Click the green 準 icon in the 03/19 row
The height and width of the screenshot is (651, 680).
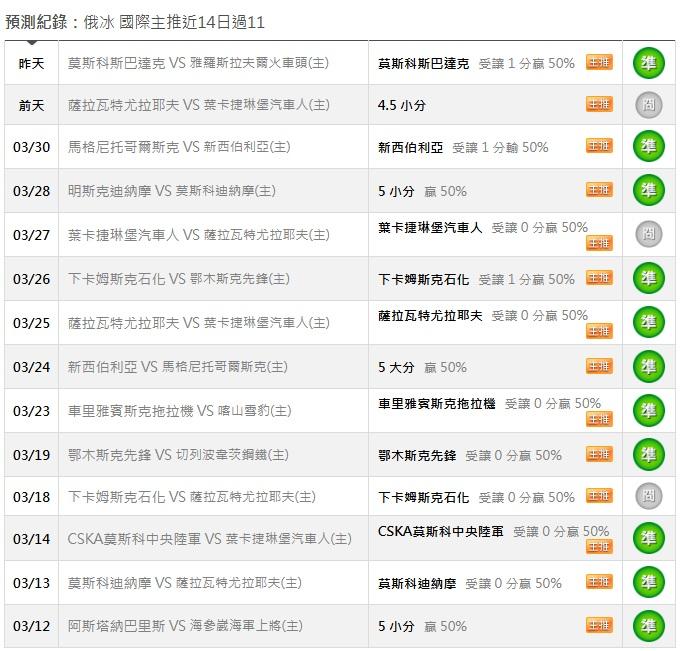648,455
